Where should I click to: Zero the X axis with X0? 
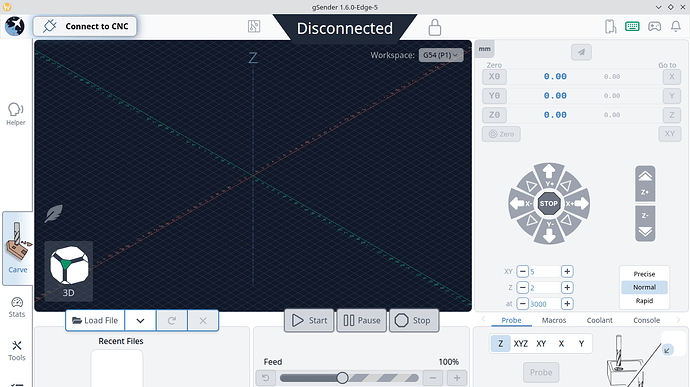click(494, 77)
